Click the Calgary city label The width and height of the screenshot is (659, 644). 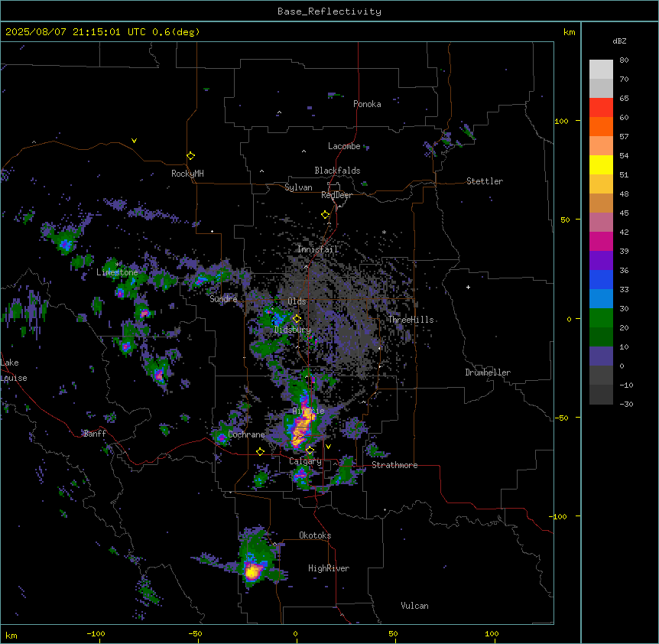305,461
